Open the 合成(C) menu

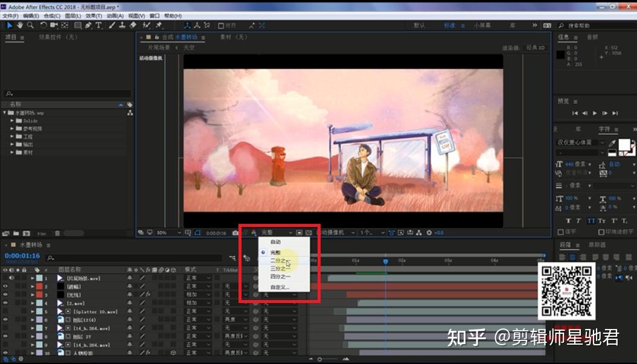(52, 16)
